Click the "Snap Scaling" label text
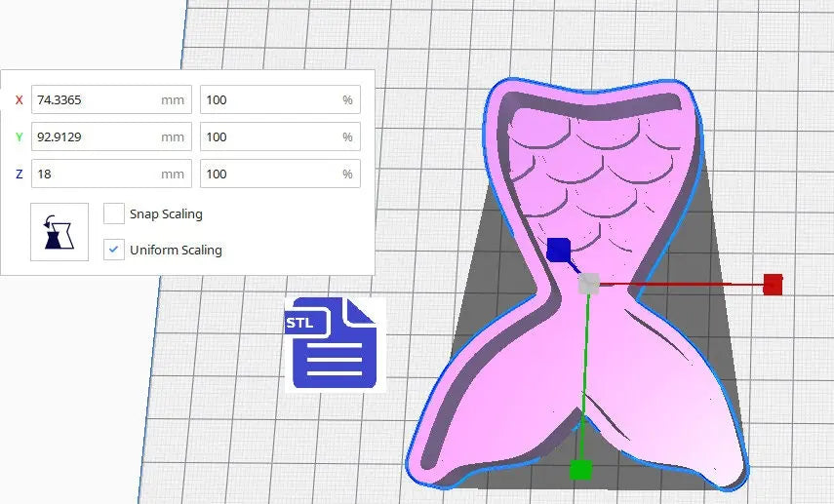Screen dimensions: 834x504 click(166, 213)
